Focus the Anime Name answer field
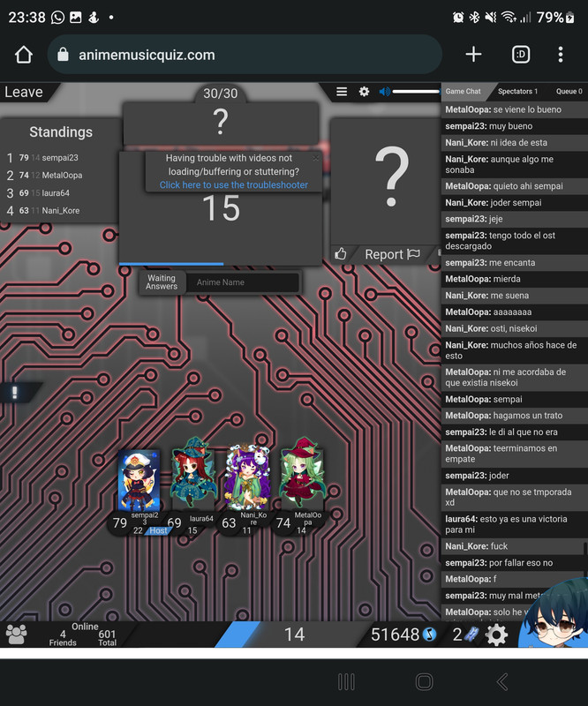Viewport: 588px width, 706px height. click(243, 282)
